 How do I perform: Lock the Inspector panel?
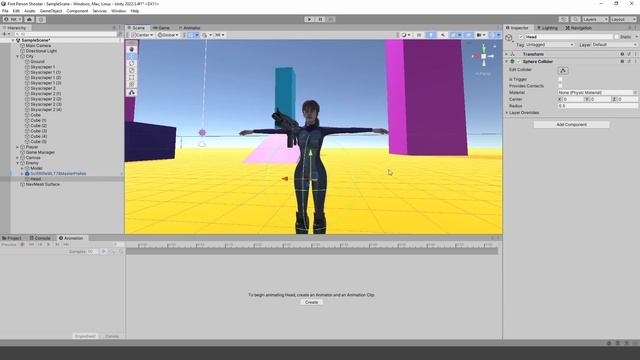pyautogui.click(x=630, y=28)
